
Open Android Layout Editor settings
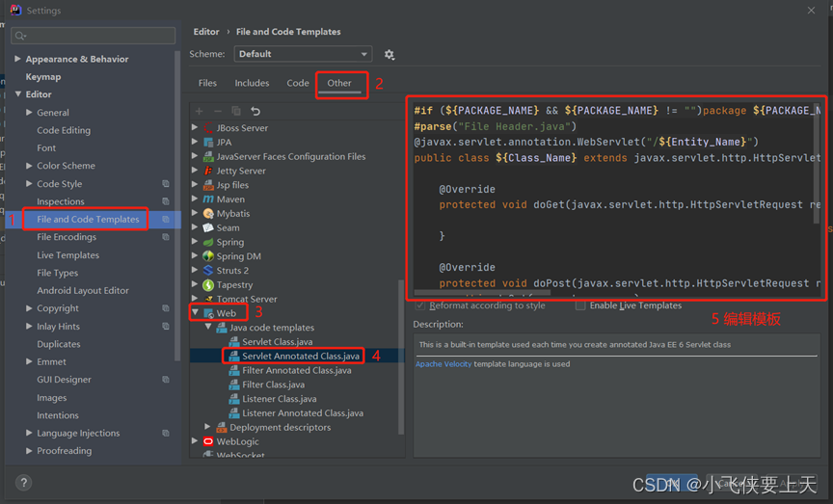pos(83,290)
